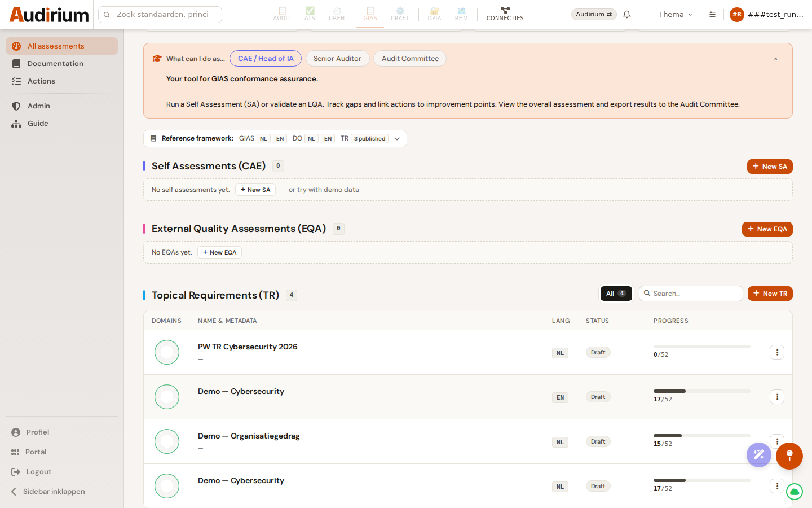Click the orange New SA button
The height and width of the screenshot is (508, 812).
770,167
